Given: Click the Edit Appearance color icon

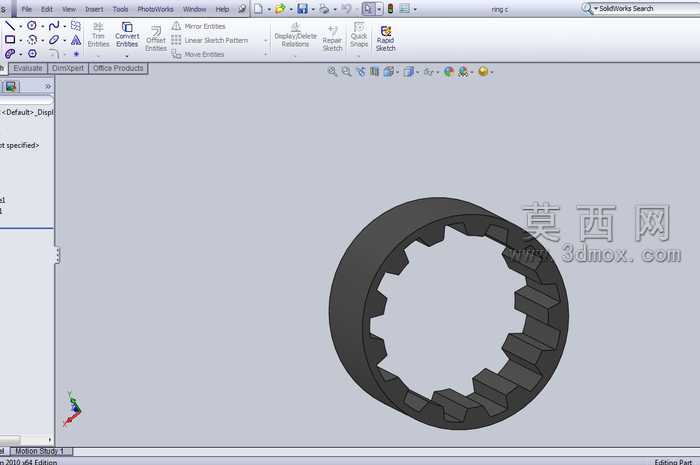Looking at the screenshot, I should tap(449, 71).
